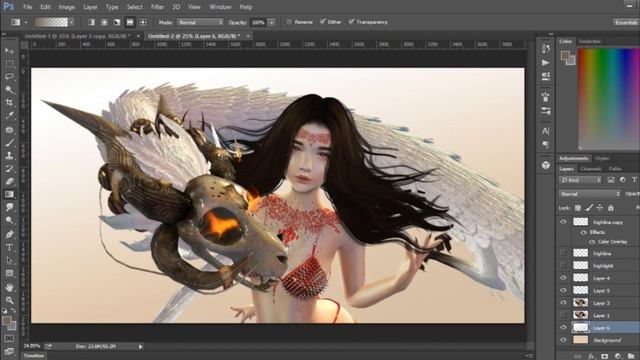
Task: Change screen mode icon
Action: (9, 351)
